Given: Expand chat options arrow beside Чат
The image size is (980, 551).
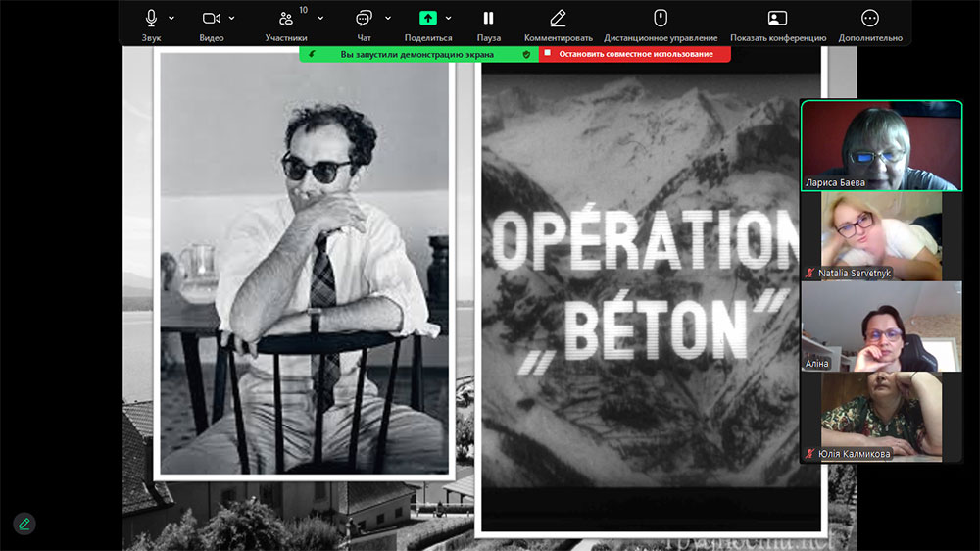Looking at the screenshot, I should (388, 18).
